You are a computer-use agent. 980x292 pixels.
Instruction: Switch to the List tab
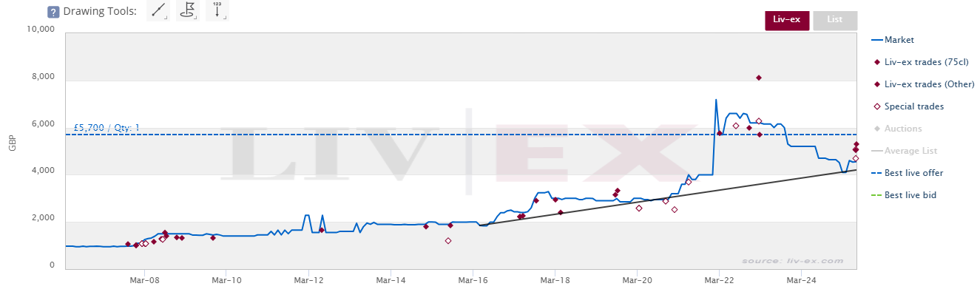pyautogui.click(x=835, y=20)
